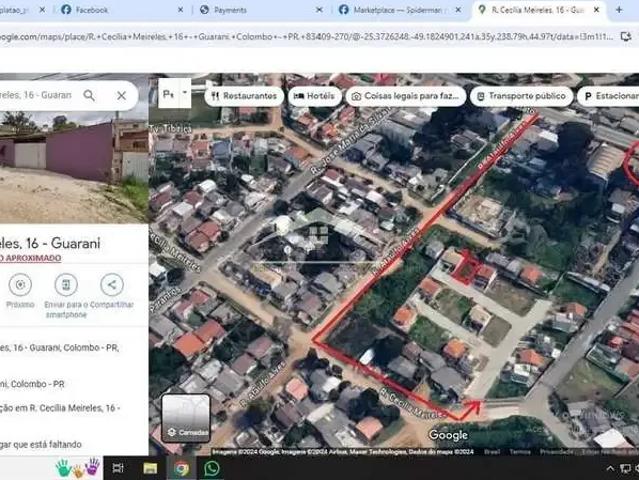Image resolution: width=639 pixels, height=480 pixels.
Task: Select the Coisas legais para fazer chip
Action: [x=405, y=96]
